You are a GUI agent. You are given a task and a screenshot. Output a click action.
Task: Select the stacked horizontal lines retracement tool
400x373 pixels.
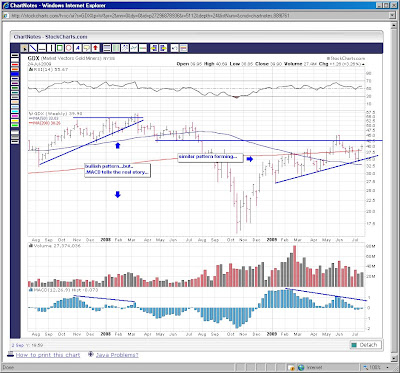tap(107, 48)
